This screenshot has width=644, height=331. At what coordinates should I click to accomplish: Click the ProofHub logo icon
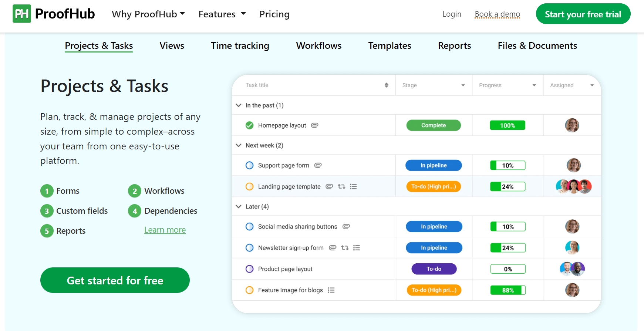pos(22,14)
